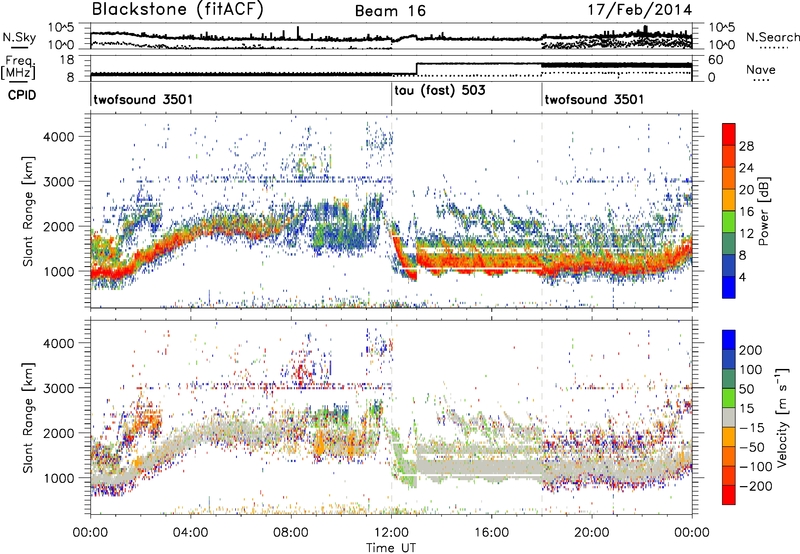Click the Velocity colorbar scale
The height and width of the screenshot is (554, 800).
(x=729, y=417)
